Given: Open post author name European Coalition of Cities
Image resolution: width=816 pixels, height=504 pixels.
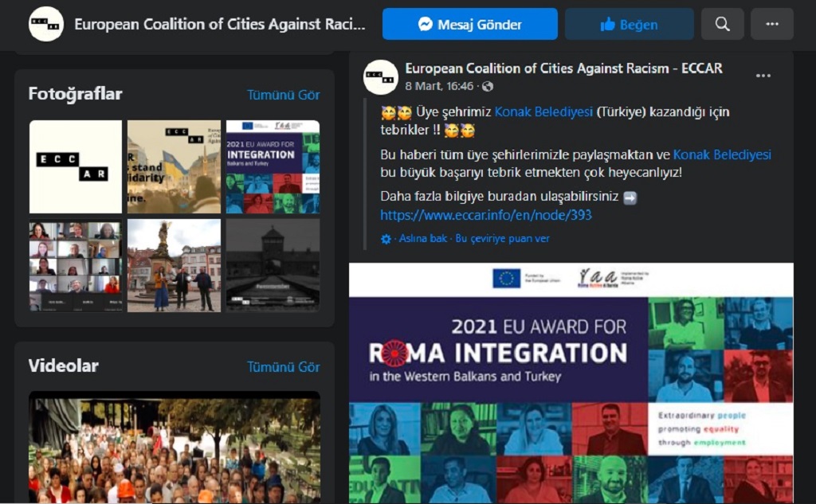Looking at the screenshot, I should pos(563,68).
